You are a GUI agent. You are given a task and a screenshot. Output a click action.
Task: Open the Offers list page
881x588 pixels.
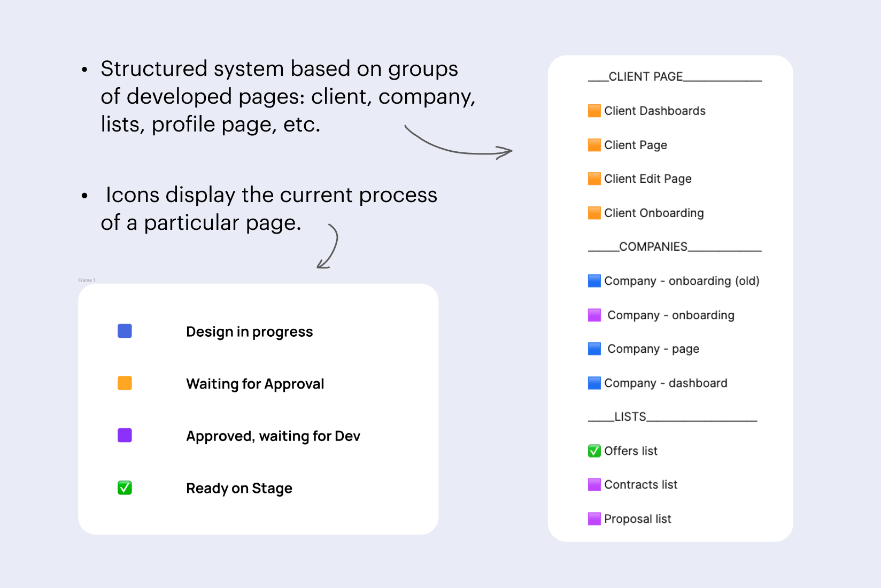click(x=631, y=451)
